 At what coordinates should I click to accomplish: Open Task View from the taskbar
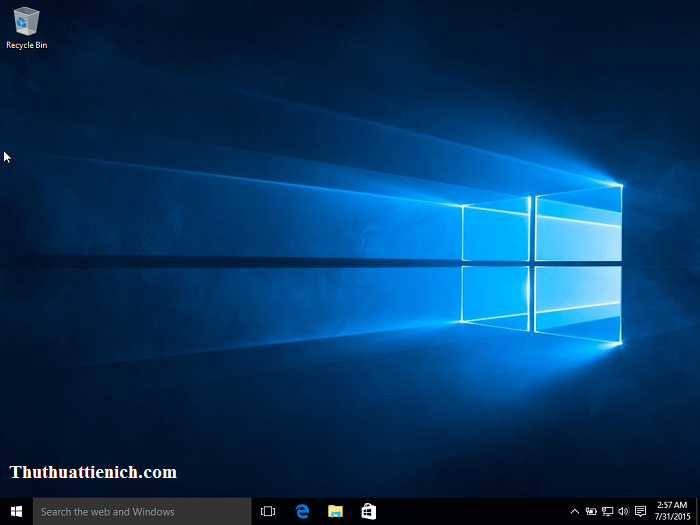[268, 511]
